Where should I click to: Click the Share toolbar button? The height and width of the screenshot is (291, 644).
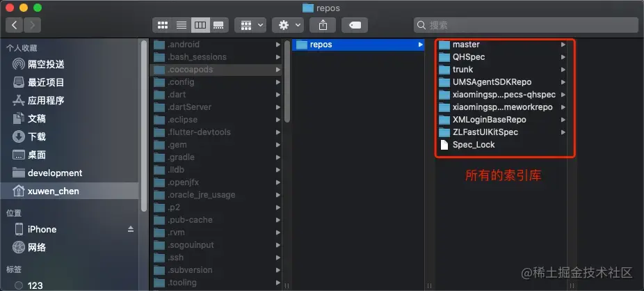click(323, 25)
